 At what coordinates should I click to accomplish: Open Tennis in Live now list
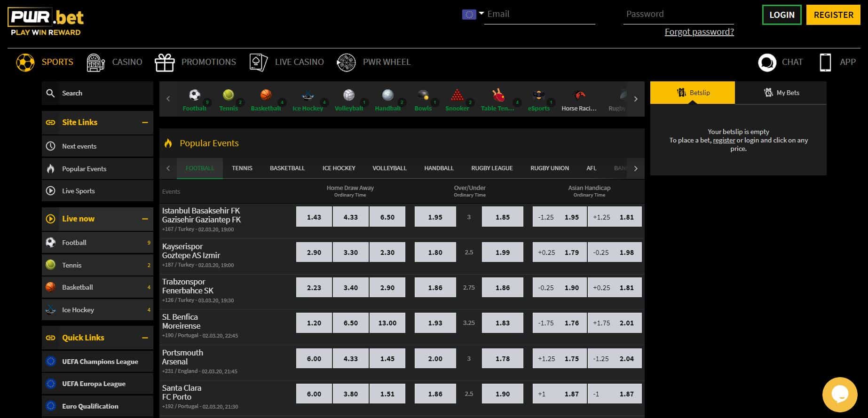(x=97, y=265)
